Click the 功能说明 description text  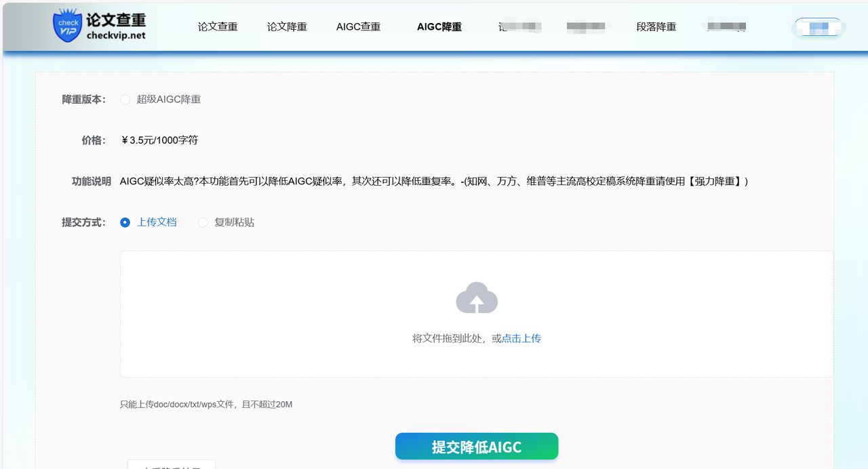434,181
